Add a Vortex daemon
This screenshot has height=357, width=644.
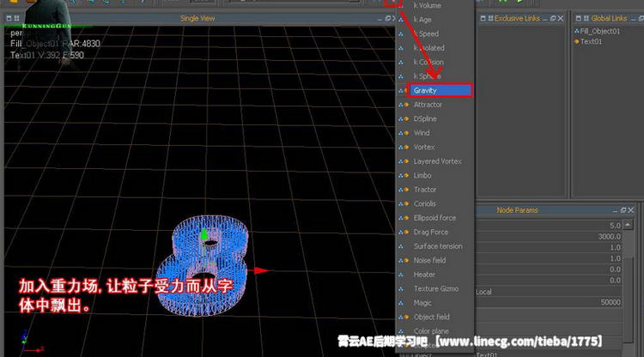point(424,147)
